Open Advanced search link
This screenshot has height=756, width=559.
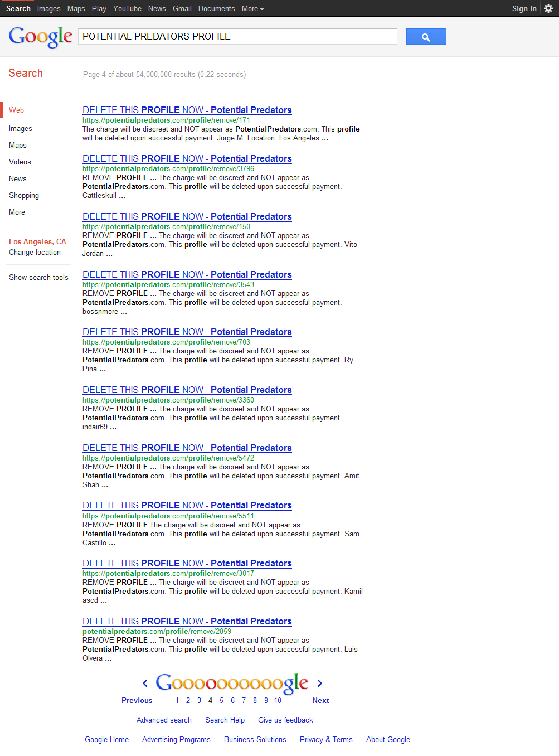tap(164, 720)
